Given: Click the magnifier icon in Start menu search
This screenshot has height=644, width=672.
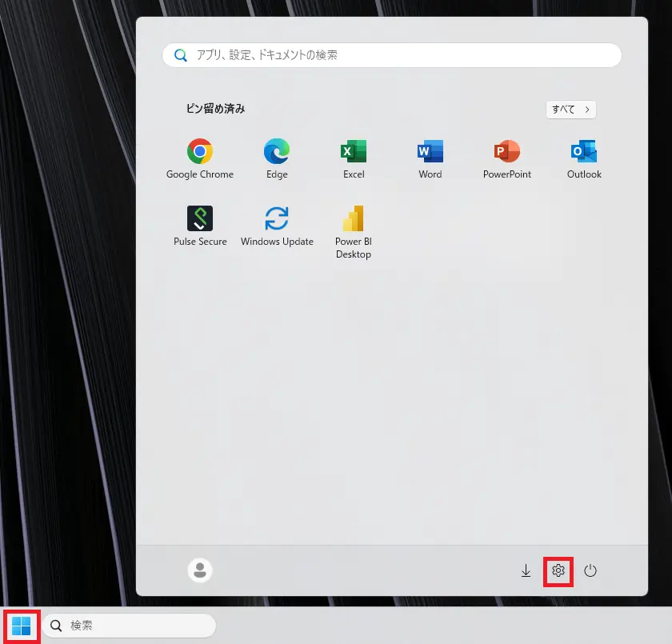Looking at the screenshot, I should click(x=181, y=55).
